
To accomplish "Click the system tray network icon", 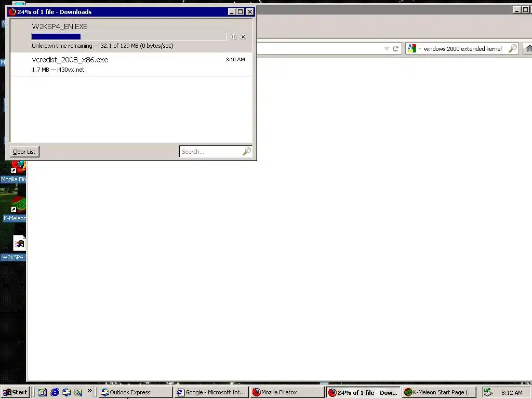I will (x=488, y=392).
